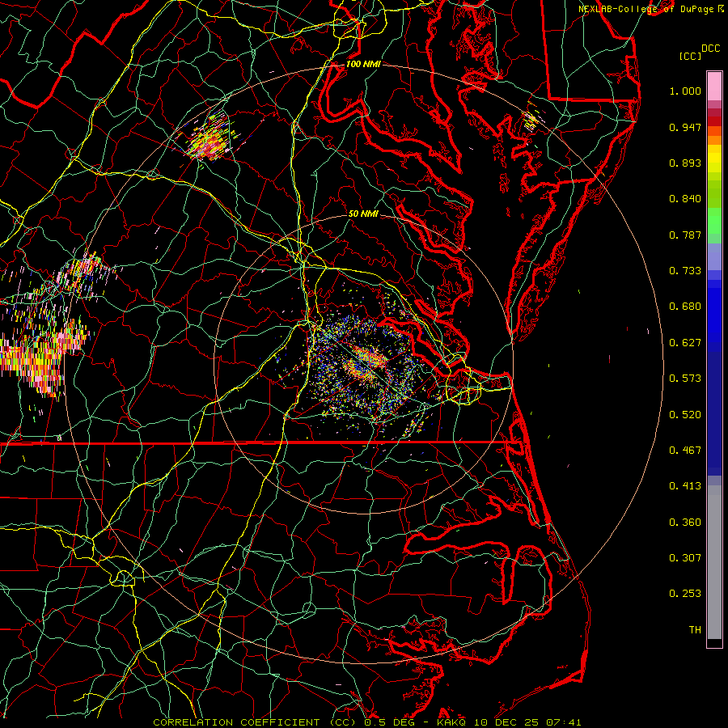
Task: Click the KAKQ 10 DEC 25 07:41 timestamp
Action: [509, 722]
